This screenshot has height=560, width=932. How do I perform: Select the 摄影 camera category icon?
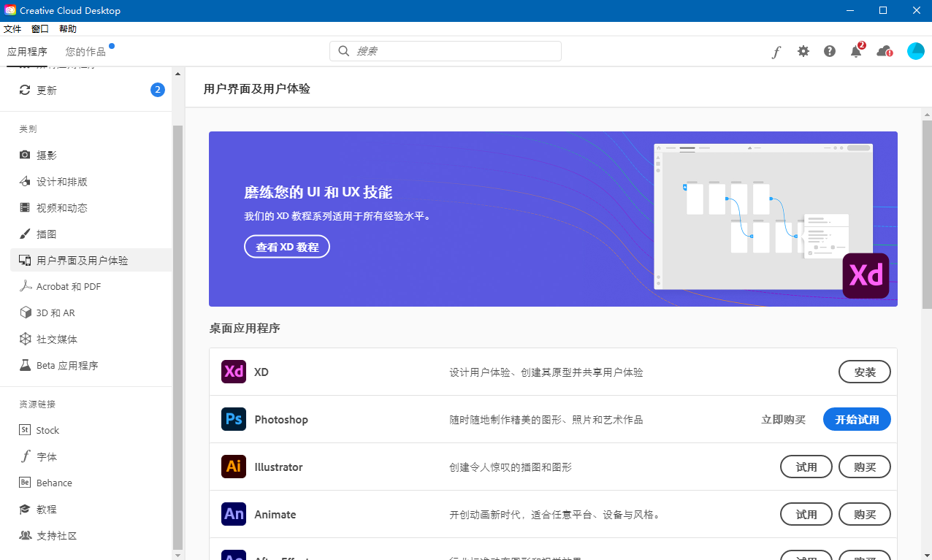coord(24,155)
